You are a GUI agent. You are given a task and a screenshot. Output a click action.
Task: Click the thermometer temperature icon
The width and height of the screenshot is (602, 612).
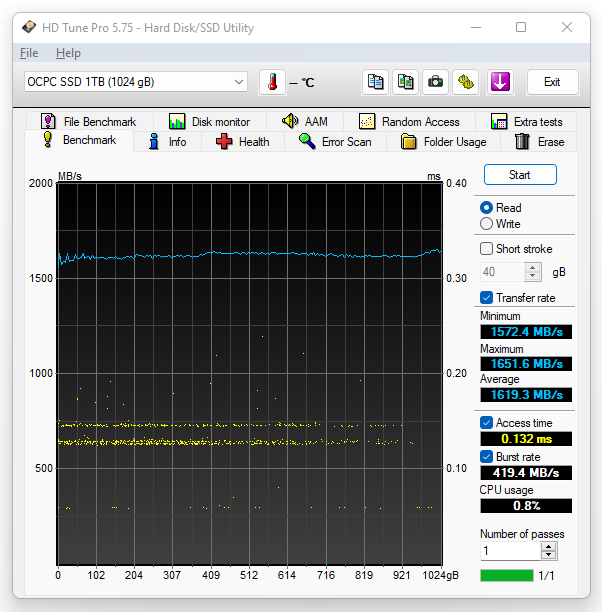tap(272, 82)
